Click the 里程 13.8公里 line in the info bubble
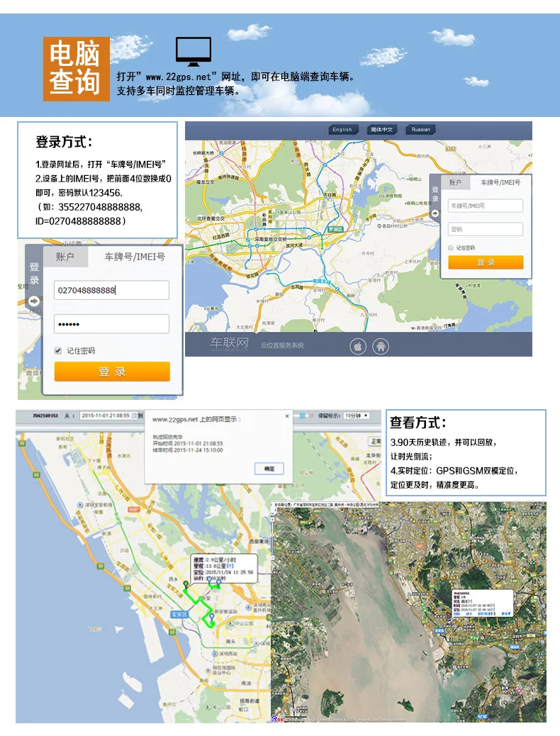Image resolution: width=560 pixels, height=736 pixels. coord(213,566)
